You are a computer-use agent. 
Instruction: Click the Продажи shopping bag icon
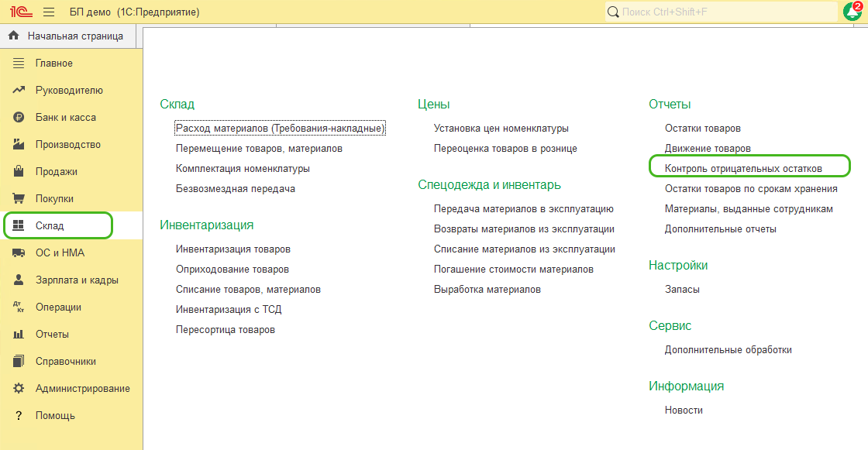point(19,172)
